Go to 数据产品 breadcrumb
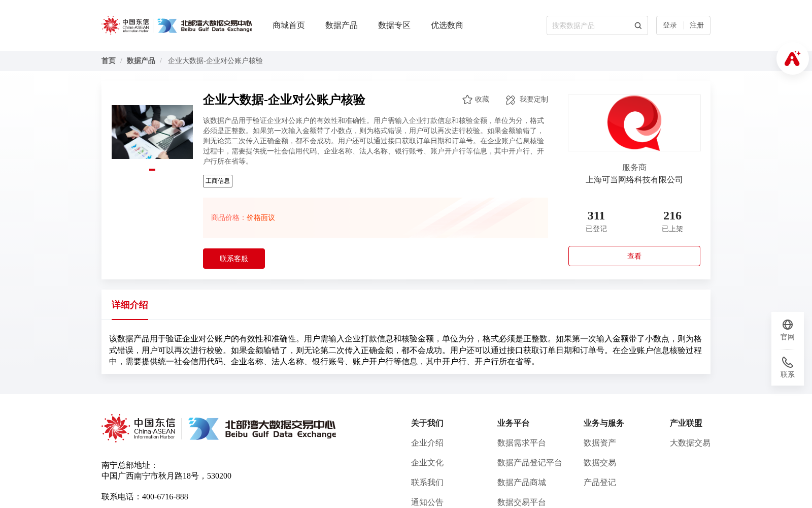Image resolution: width=812 pixels, height=508 pixels. click(141, 61)
